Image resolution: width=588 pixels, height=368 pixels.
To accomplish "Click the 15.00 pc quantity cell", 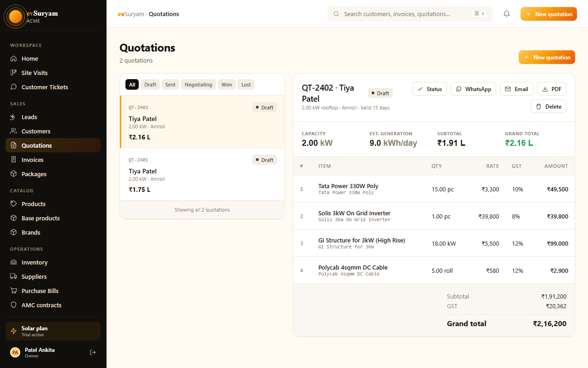I will tap(443, 189).
